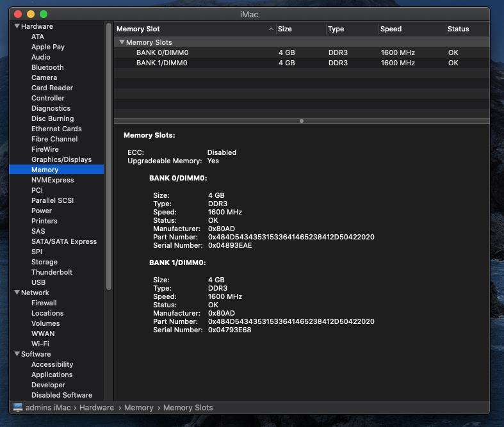This screenshot has height=427, width=504.
Task: Open Wi-Fi under Network
Action: click(40, 344)
